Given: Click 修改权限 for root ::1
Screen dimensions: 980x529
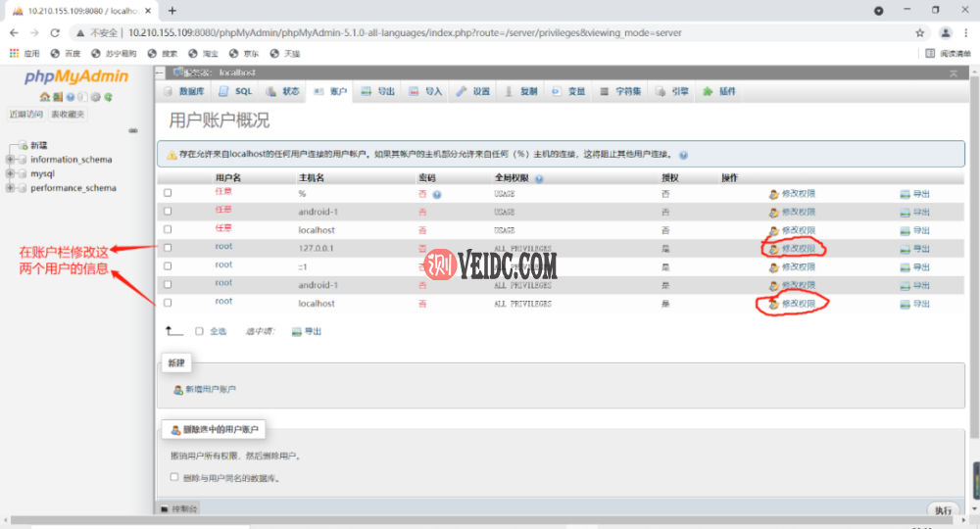Looking at the screenshot, I should pyautogui.click(x=792, y=266).
